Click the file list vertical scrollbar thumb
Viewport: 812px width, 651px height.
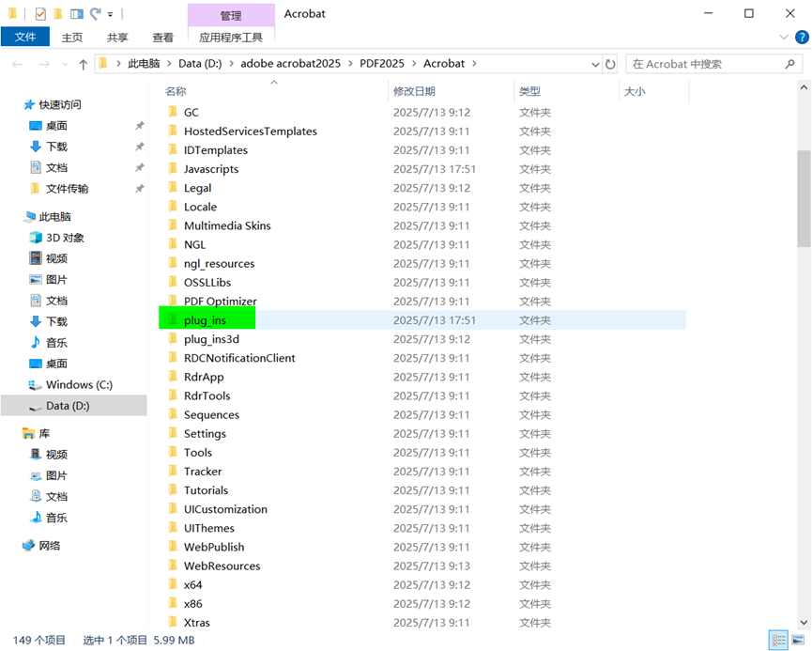(804, 198)
